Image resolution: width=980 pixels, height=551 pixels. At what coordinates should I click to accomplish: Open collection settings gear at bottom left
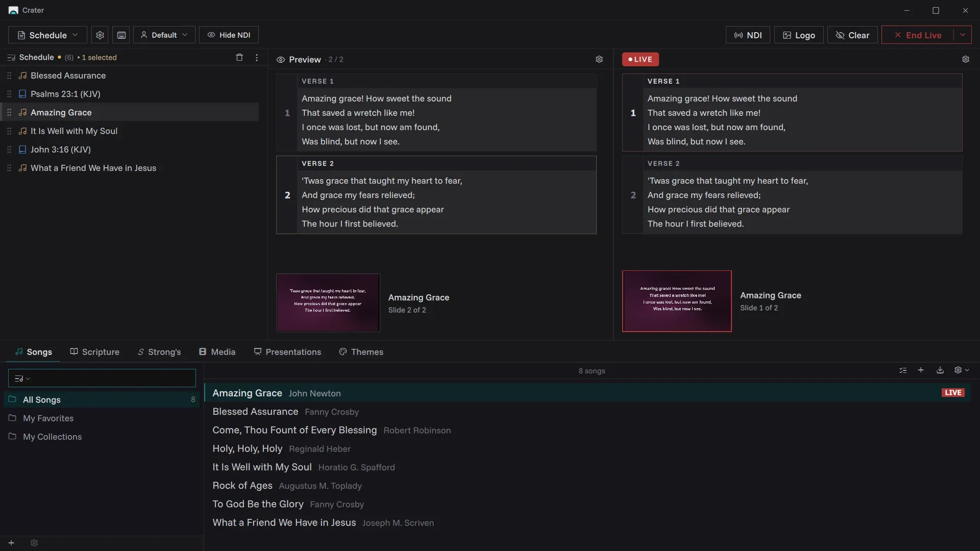(x=34, y=543)
